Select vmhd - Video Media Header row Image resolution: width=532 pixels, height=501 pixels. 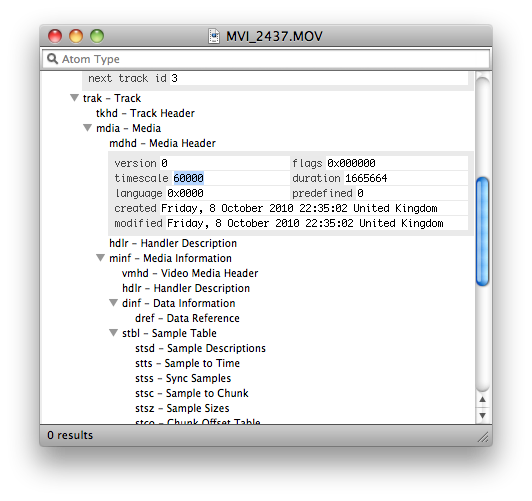coord(190,273)
